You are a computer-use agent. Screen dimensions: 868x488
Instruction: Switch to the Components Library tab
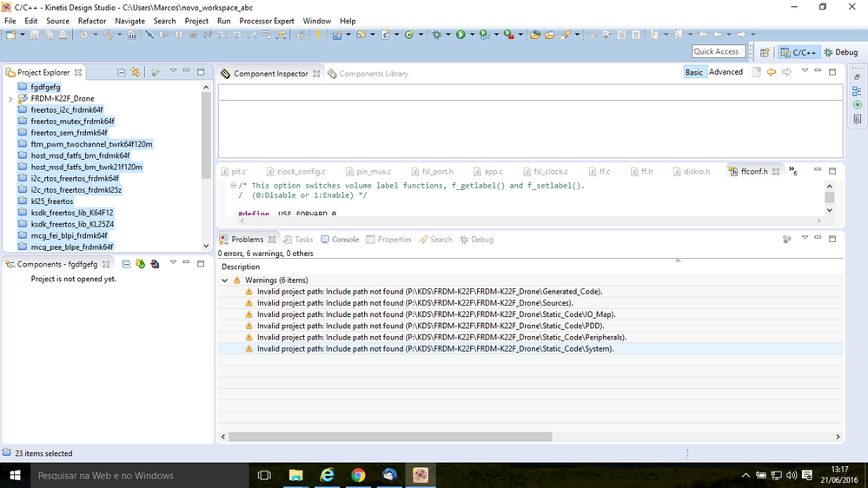click(368, 74)
